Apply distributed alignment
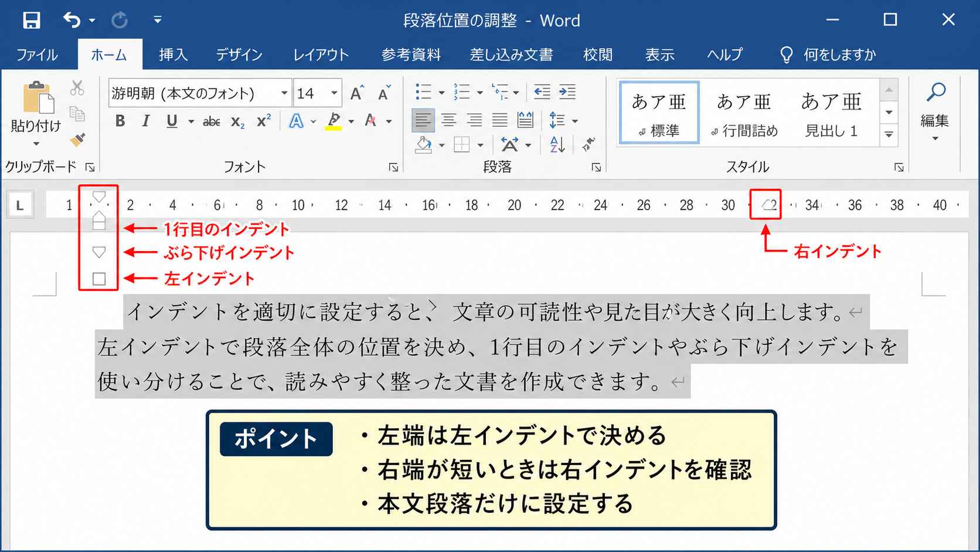 [526, 120]
